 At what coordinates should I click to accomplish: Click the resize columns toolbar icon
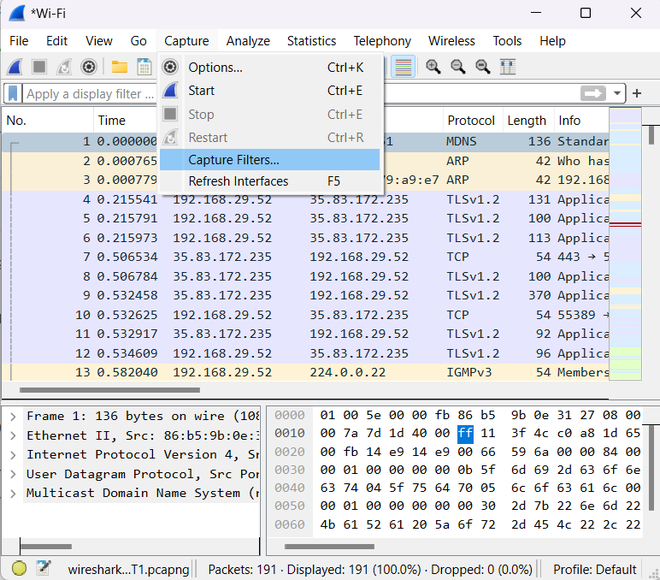click(507, 67)
